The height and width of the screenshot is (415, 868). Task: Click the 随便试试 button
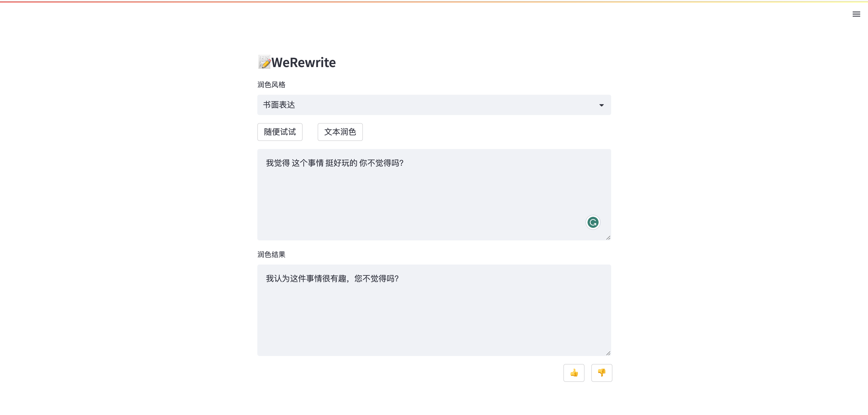pos(280,132)
